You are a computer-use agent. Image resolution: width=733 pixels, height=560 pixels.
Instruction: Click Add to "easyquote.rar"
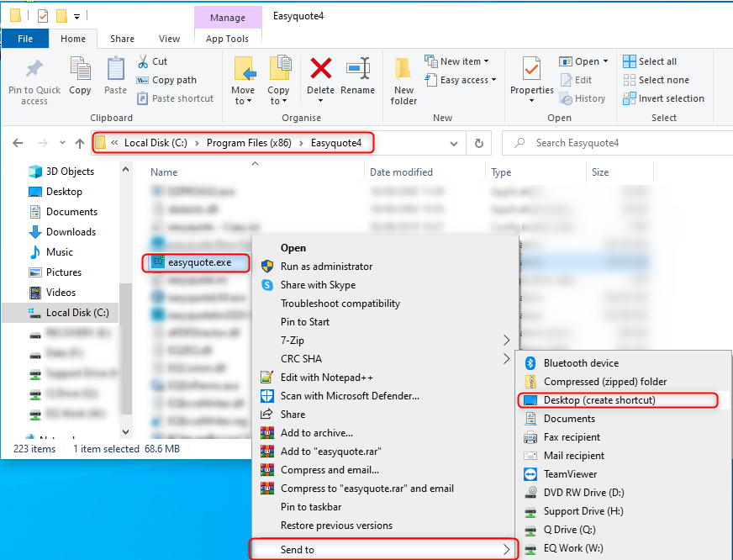click(330, 452)
